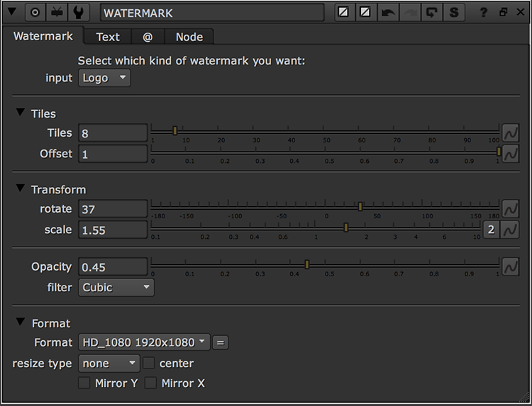This screenshot has width=532, height=406.
Task: Click the wrench manage knobs icon
Action: click(x=78, y=13)
